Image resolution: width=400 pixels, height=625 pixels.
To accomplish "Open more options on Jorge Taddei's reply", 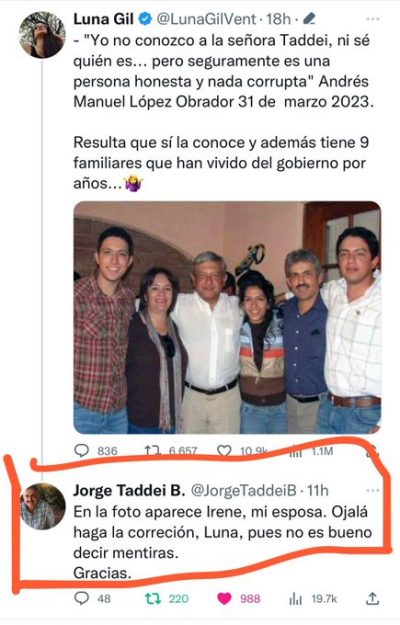I will (373, 490).
